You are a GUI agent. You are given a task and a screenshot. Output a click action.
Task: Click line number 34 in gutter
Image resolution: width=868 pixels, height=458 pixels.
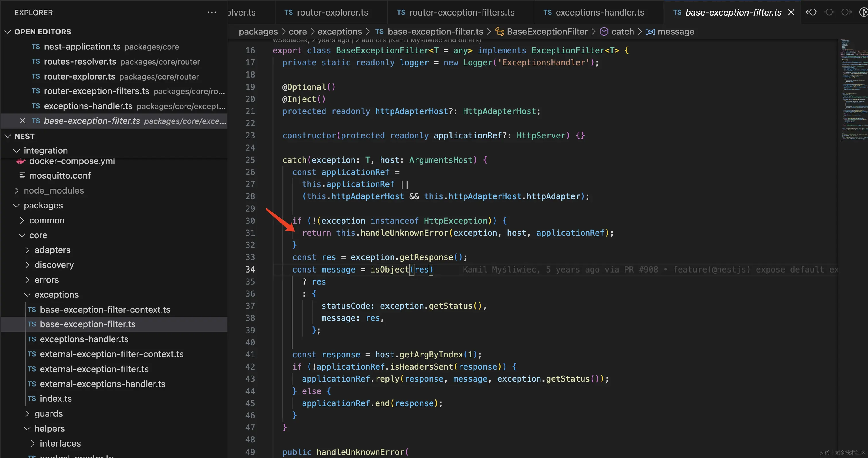coord(250,269)
